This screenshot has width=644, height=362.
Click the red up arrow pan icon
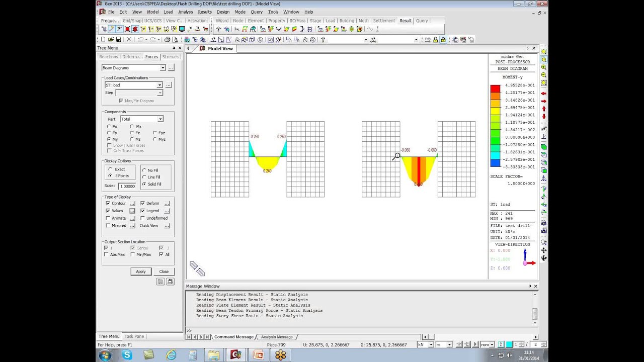(x=544, y=109)
